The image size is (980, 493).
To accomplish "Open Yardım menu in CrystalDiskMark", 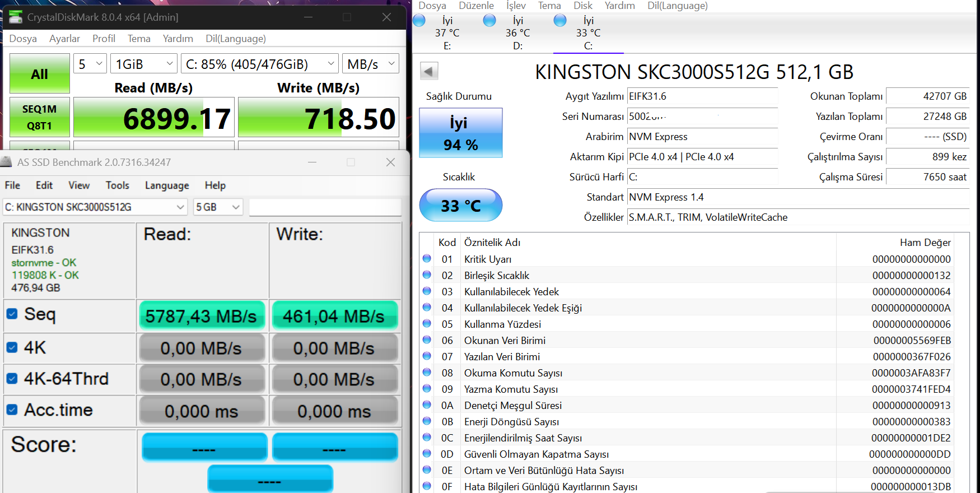I will click(x=178, y=39).
